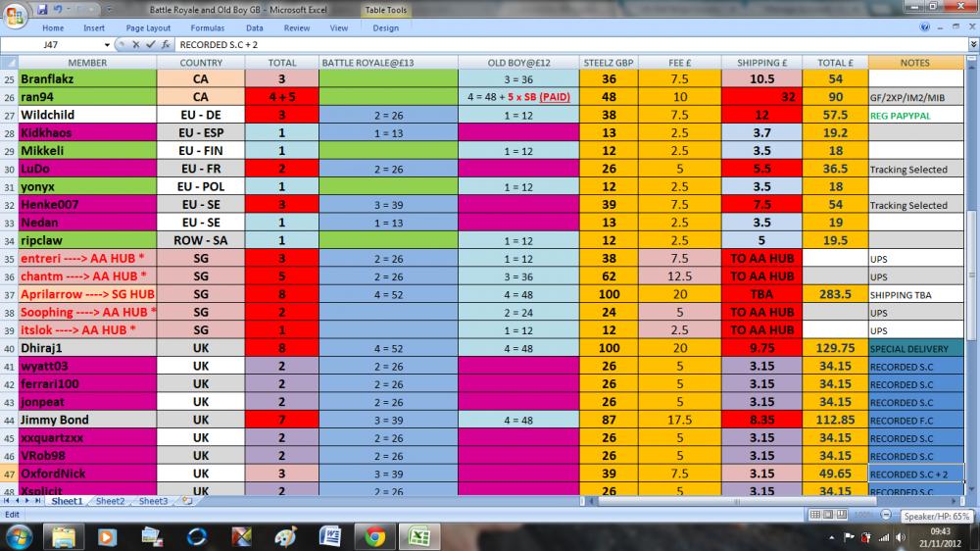Click the GF/2XP/IM2/MIB notes cell
Image resolution: width=980 pixels, height=551 pixels.
tap(915, 97)
